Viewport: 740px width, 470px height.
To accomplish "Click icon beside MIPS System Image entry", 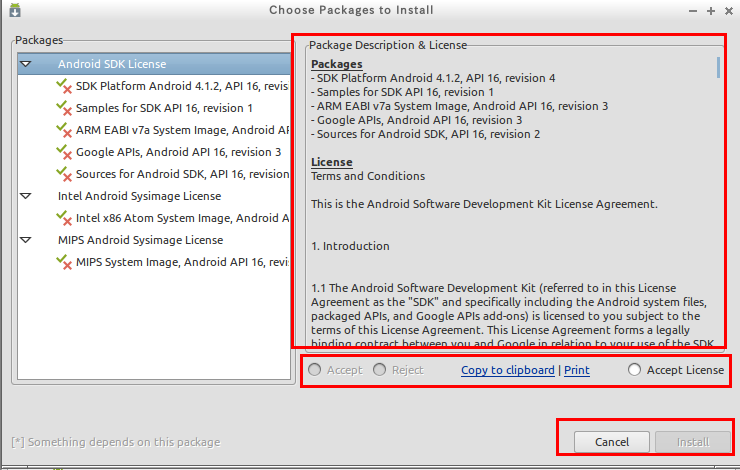I will tap(65, 262).
